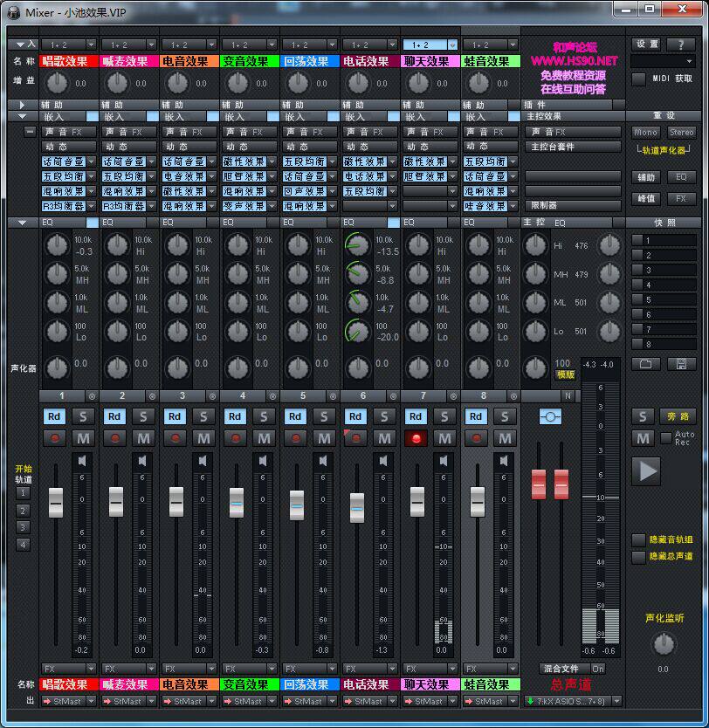The width and height of the screenshot is (709, 728).
Task: Open the help question mark button
Action: pyautogui.click(x=681, y=45)
